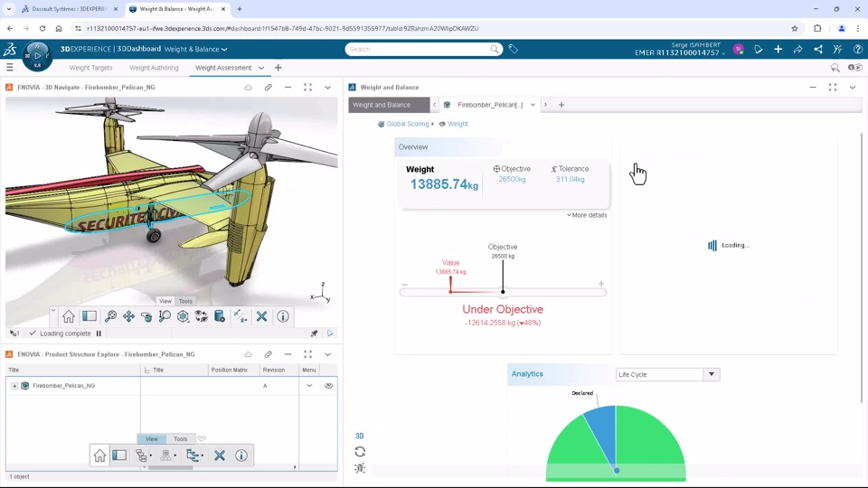Switch to Weight Targets tab
This screenshot has height=488, width=868.
coord(90,68)
